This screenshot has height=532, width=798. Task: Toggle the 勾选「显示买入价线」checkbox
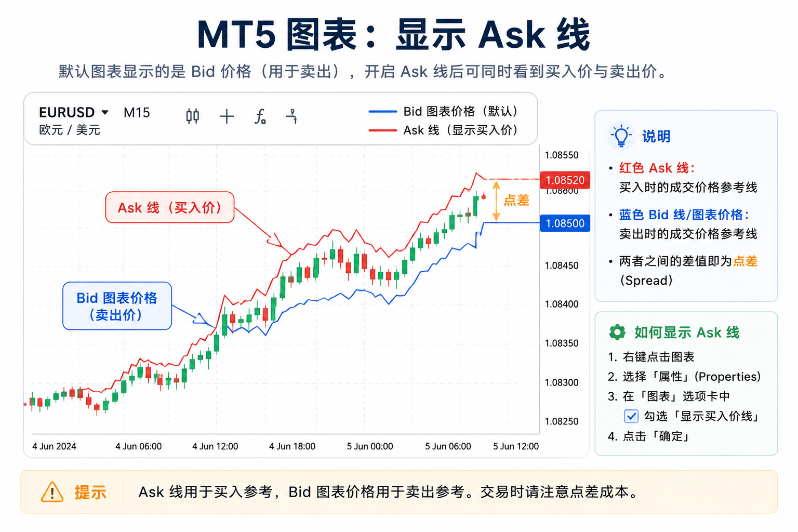pyautogui.click(x=631, y=416)
